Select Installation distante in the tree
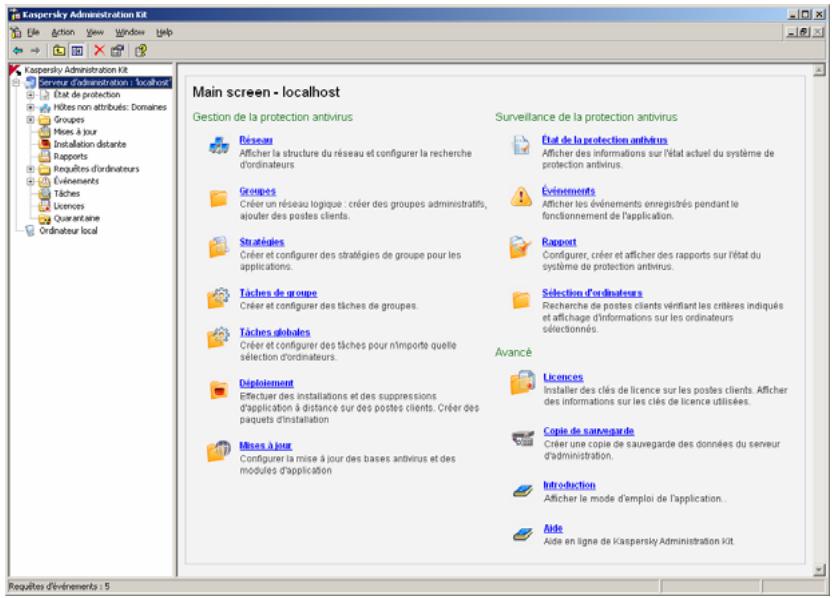Image resolution: width=832 pixels, height=598 pixels. click(90, 144)
